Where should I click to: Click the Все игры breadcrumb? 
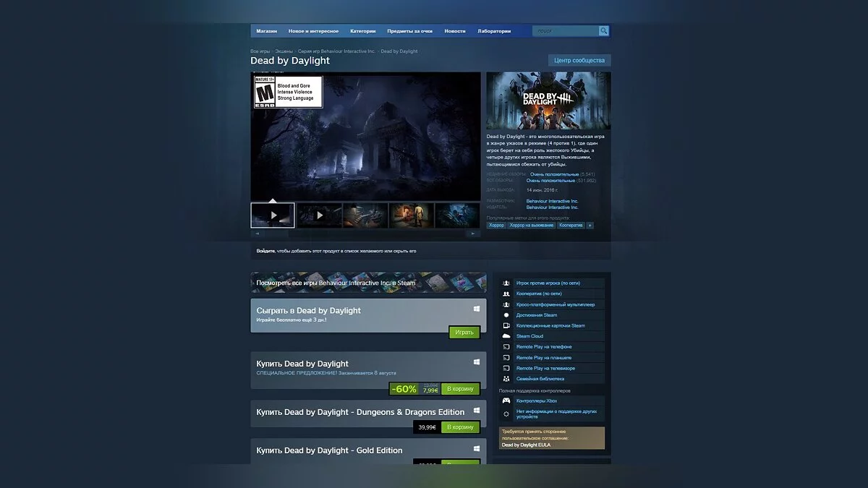(x=260, y=51)
